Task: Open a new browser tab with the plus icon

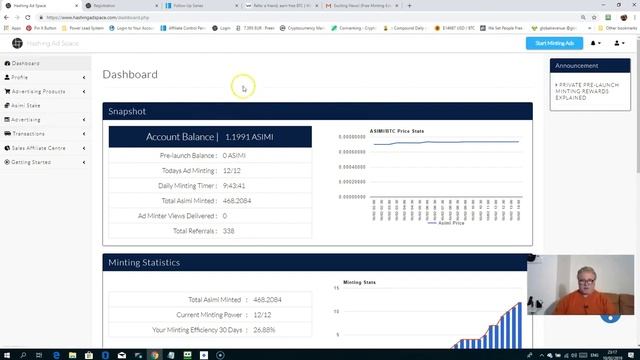Action: (x=409, y=6)
